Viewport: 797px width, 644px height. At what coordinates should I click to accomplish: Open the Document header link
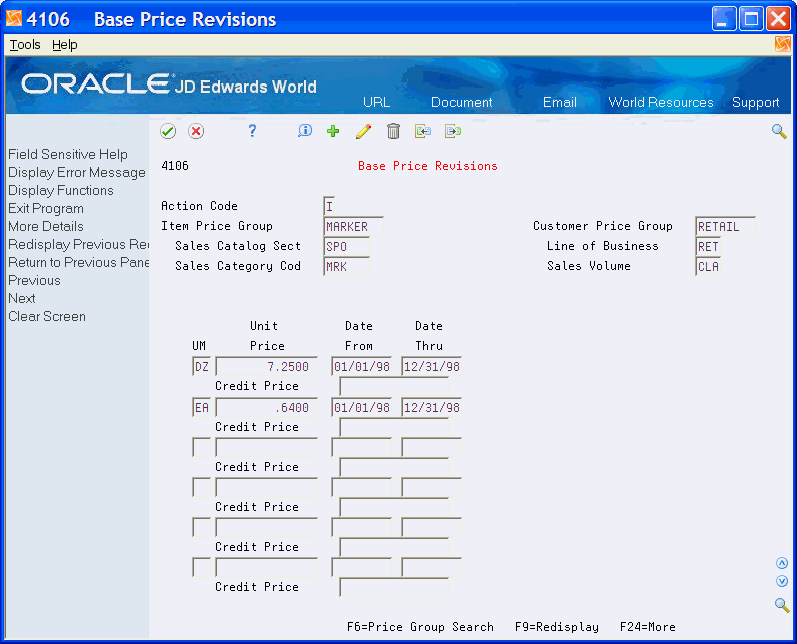click(462, 102)
